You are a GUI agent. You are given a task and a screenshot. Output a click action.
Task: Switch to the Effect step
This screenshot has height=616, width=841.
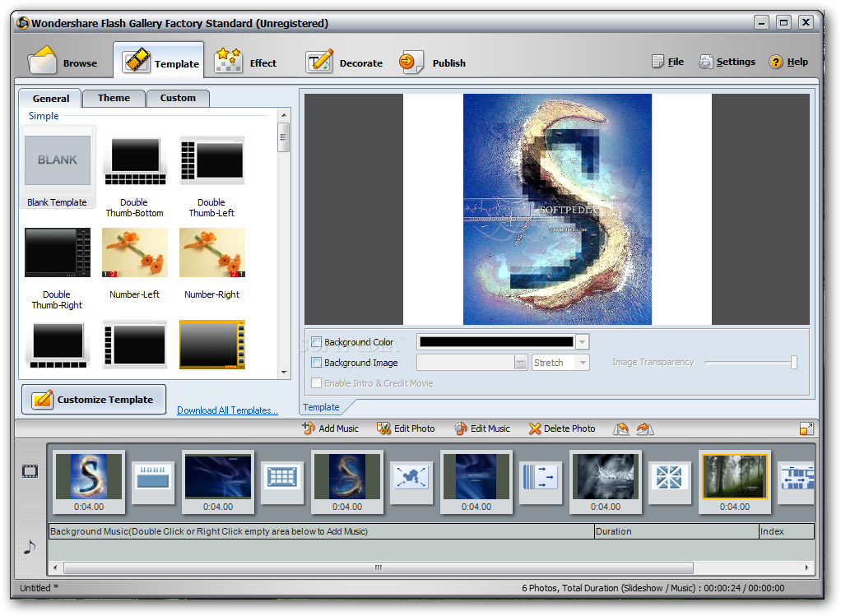(x=246, y=63)
